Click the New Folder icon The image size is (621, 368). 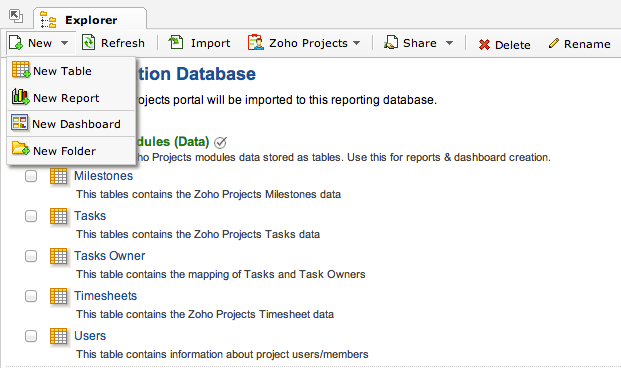(21, 149)
